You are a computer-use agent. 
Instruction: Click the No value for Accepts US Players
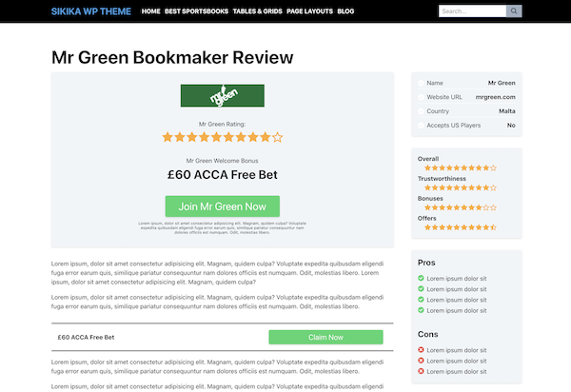511,126
